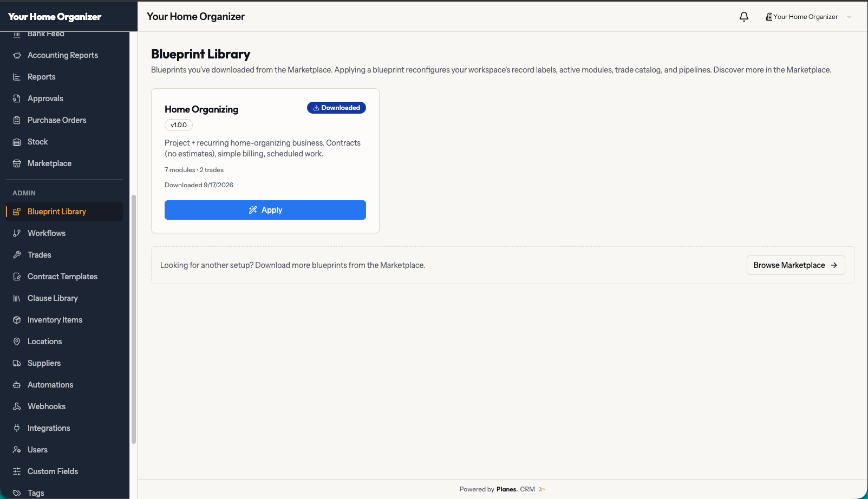Click the Blueprint Library page heading
Viewport: 868px width, 499px height.
tap(201, 54)
